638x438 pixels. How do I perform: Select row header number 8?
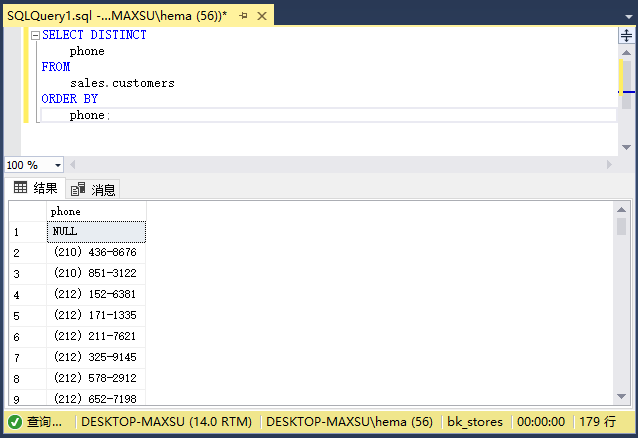point(28,379)
